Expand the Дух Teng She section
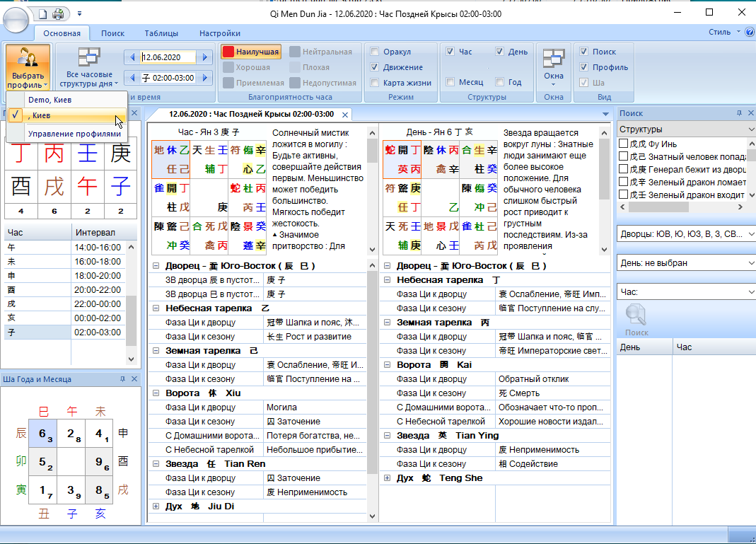The height and width of the screenshot is (544, 756). point(387,478)
